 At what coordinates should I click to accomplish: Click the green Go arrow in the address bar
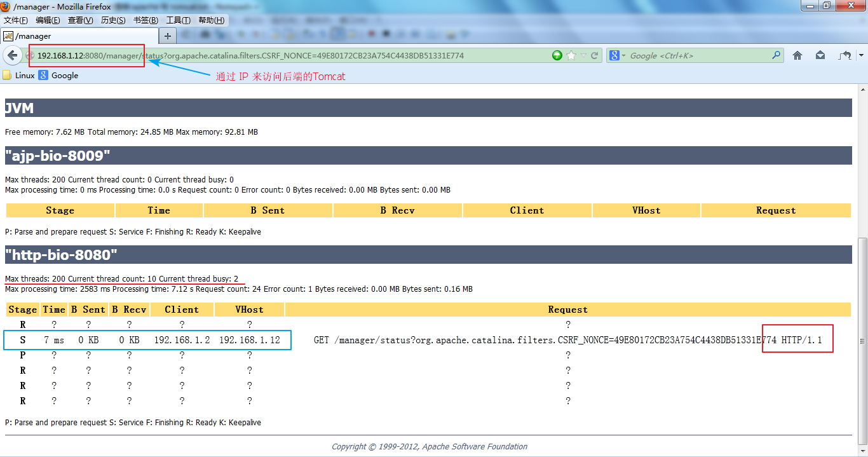point(557,55)
